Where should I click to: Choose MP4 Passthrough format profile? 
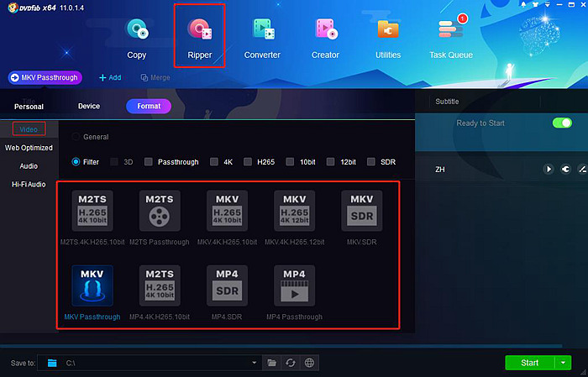[x=294, y=293]
